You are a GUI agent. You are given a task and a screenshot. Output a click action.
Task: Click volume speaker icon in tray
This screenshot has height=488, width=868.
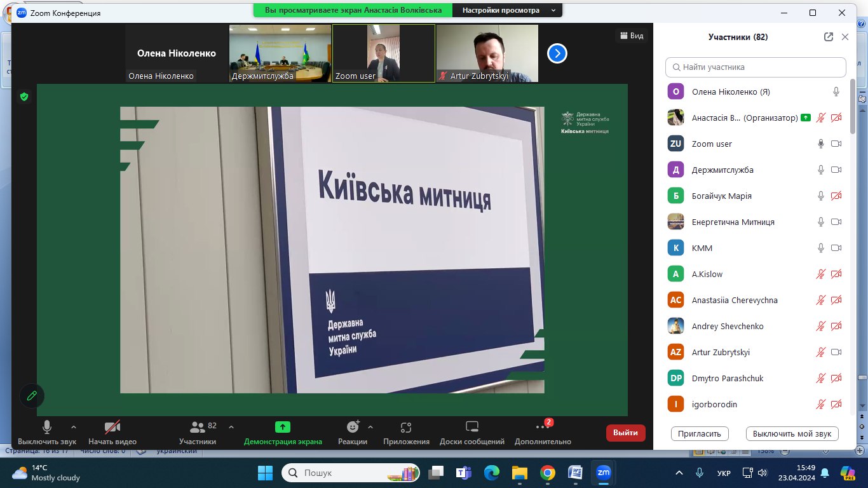[x=763, y=473]
